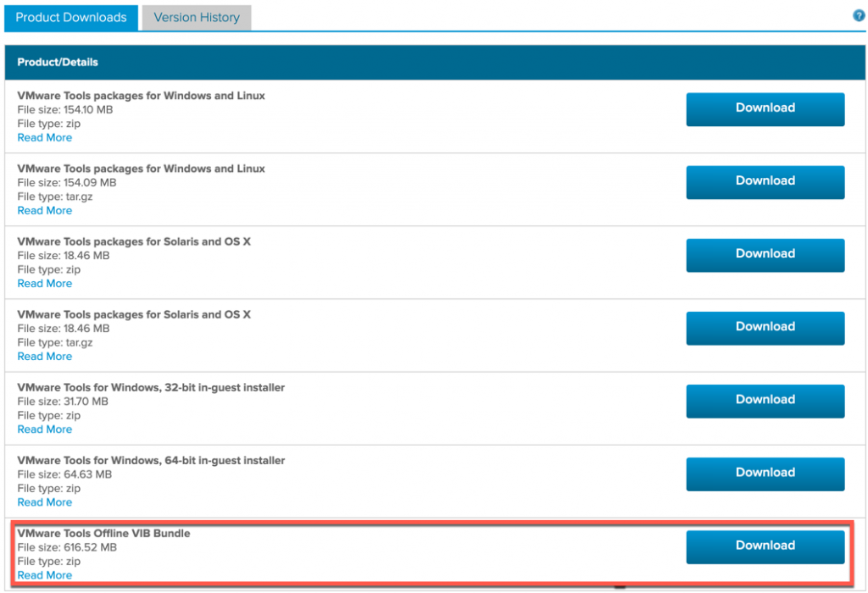
Task: Download Windows and Linux tools tar.gz package
Action: tap(765, 182)
